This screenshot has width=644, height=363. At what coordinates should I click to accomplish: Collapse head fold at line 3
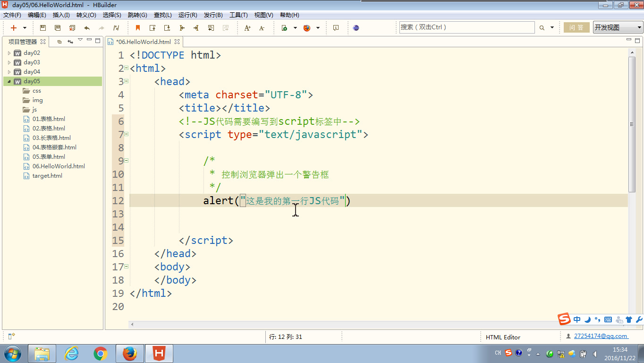coord(127,81)
